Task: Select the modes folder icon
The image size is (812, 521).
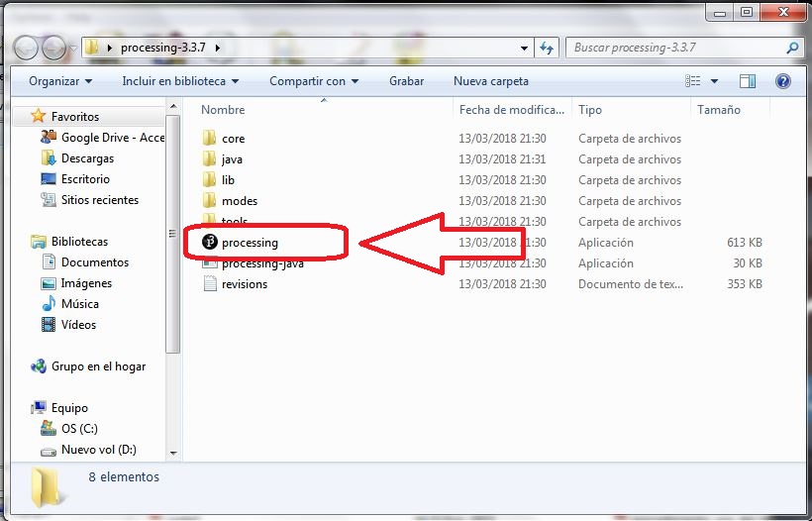Action: 209,200
